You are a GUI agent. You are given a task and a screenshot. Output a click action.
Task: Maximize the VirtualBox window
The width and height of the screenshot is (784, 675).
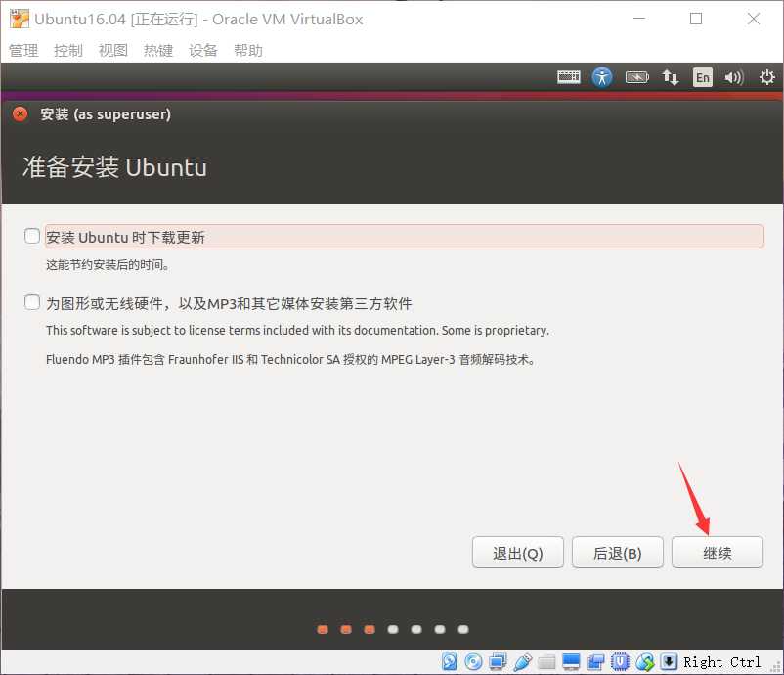tap(696, 19)
